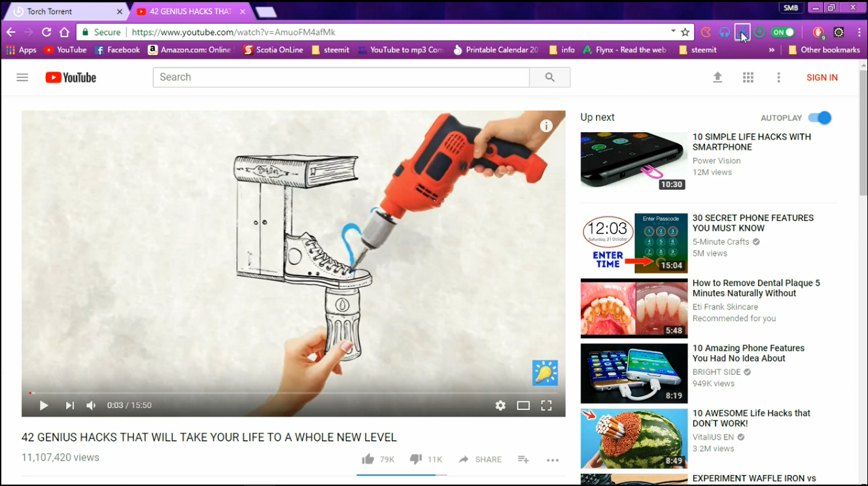Open more actions menu below video
The width and height of the screenshot is (868, 486).
click(553, 460)
